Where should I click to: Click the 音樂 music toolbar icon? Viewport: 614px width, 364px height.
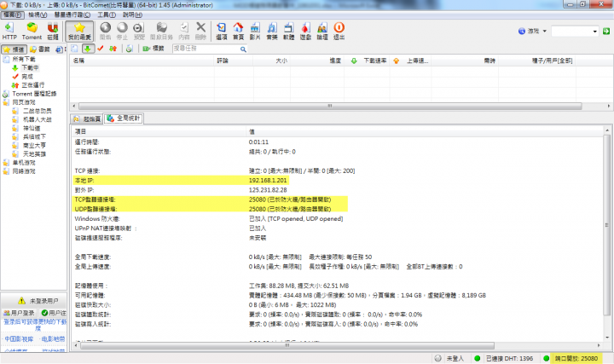(x=272, y=31)
